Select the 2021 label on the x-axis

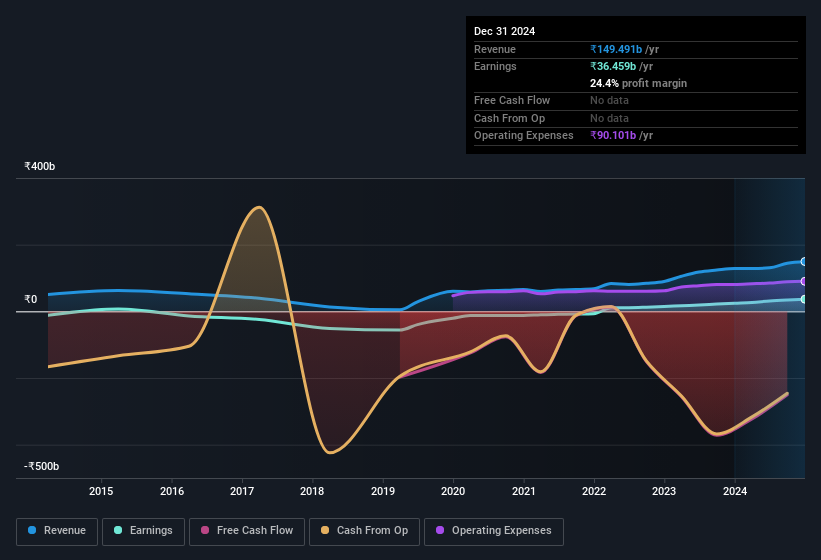(x=524, y=491)
